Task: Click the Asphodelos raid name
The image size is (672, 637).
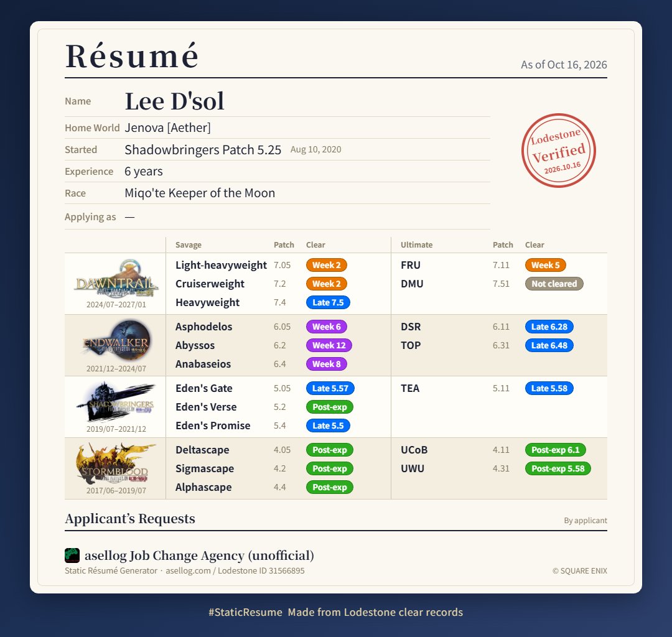Action: click(x=203, y=327)
